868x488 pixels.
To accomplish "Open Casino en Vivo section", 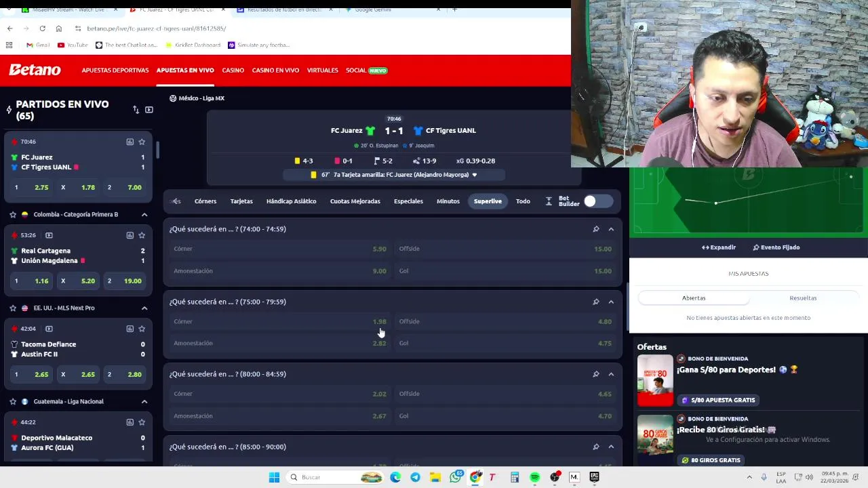I will point(275,70).
